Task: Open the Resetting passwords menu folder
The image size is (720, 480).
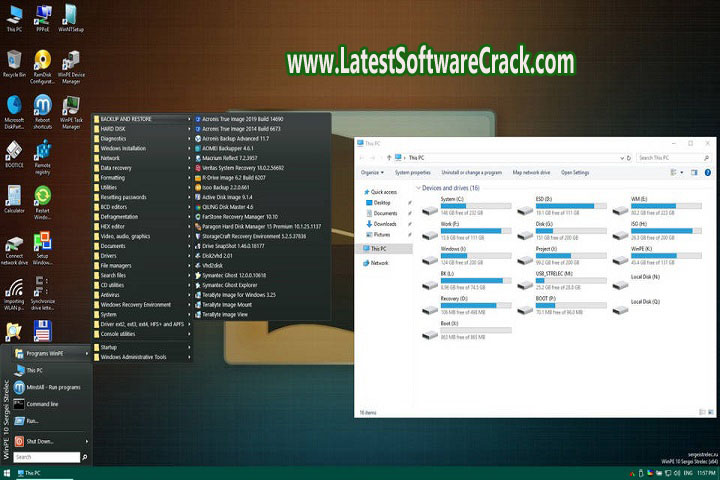Action: tap(142, 197)
